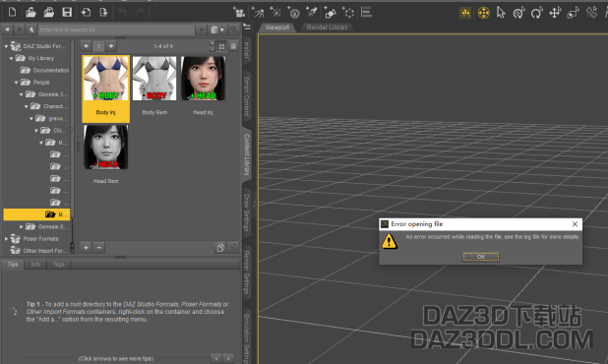This screenshot has height=364, width=608.
Task: Click the plus add button below thumbnails
Action: (x=86, y=247)
